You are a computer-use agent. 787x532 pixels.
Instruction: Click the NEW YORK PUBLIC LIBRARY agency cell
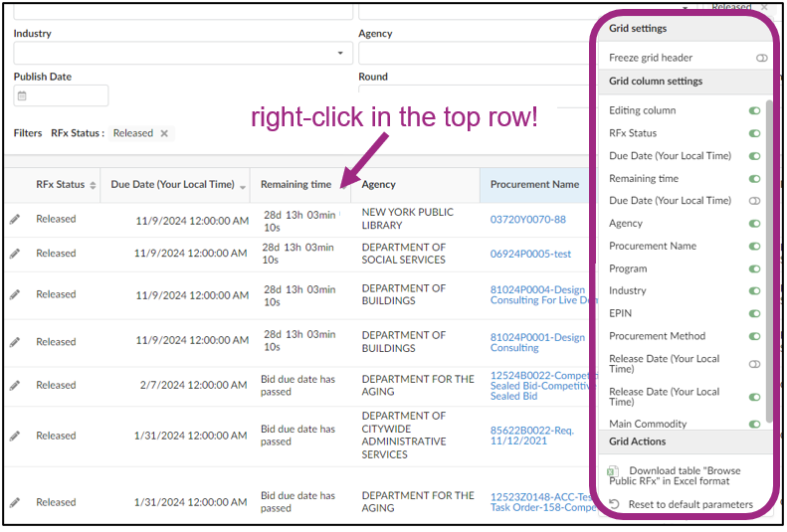[407, 219]
